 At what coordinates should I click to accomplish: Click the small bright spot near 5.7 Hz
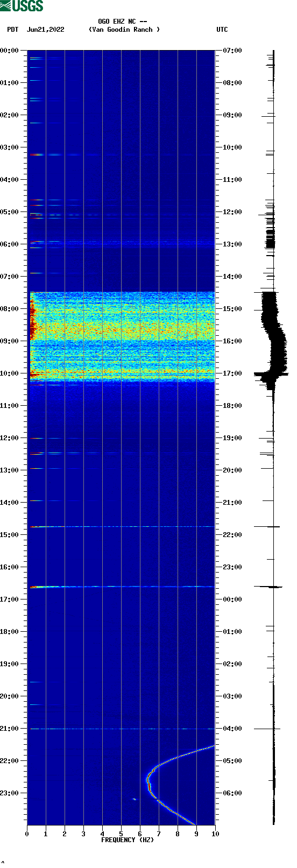(134, 799)
